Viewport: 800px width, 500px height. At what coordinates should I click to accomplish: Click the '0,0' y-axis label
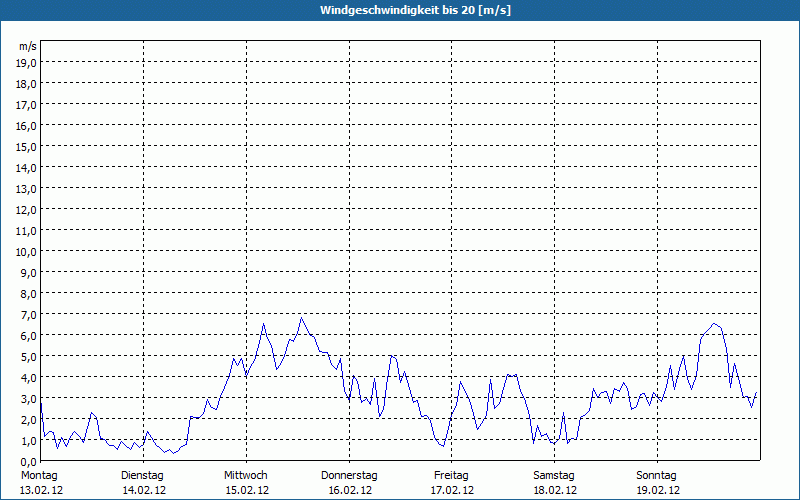point(29,462)
